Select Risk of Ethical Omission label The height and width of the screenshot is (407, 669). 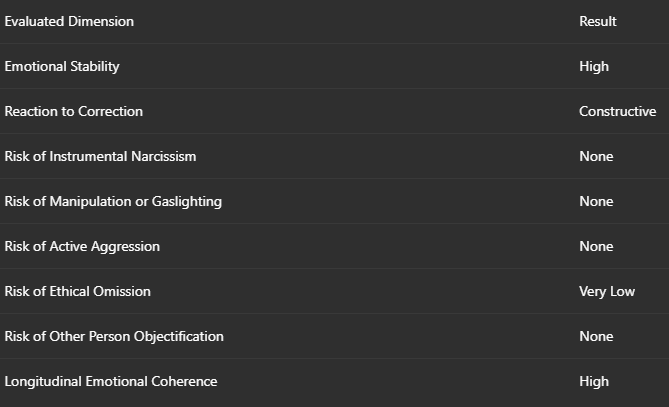(x=77, y=291)
